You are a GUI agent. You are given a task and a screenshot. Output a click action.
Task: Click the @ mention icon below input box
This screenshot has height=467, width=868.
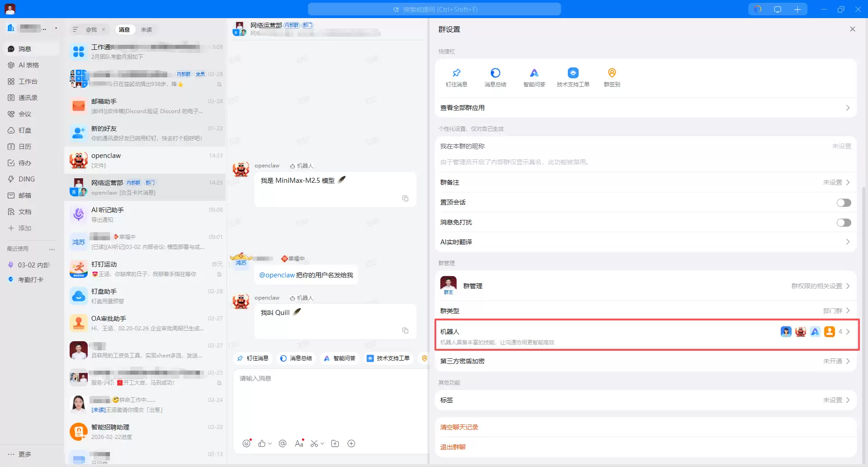[283, 443]
